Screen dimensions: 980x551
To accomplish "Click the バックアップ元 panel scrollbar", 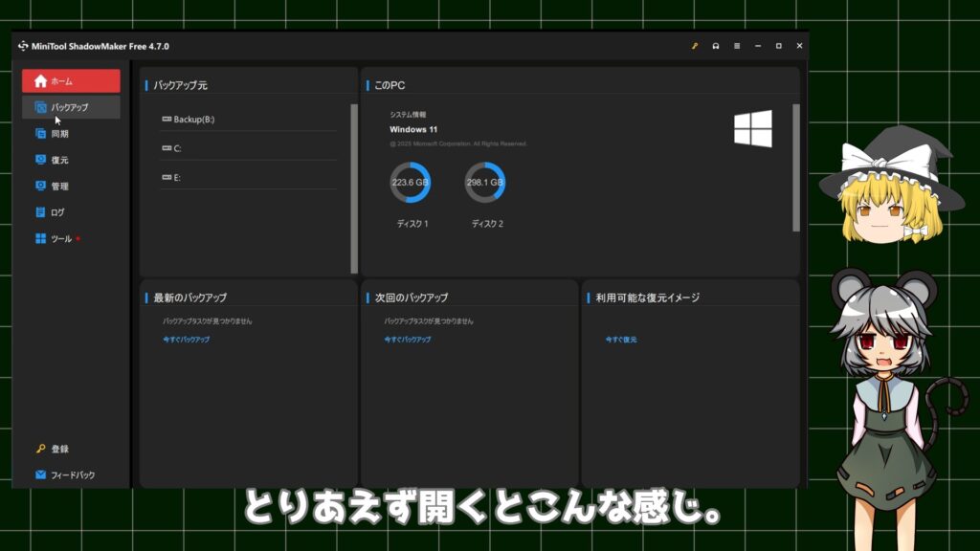I will (354, 188).
